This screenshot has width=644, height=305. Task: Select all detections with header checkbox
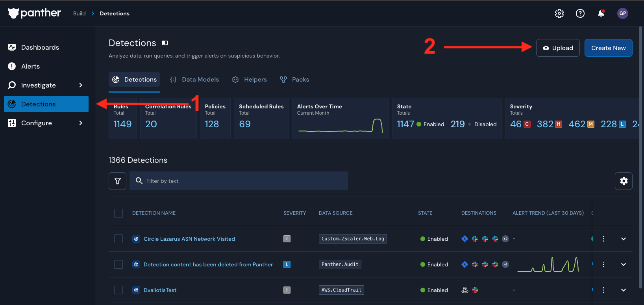pyautogui.click(x=118, y=213)
